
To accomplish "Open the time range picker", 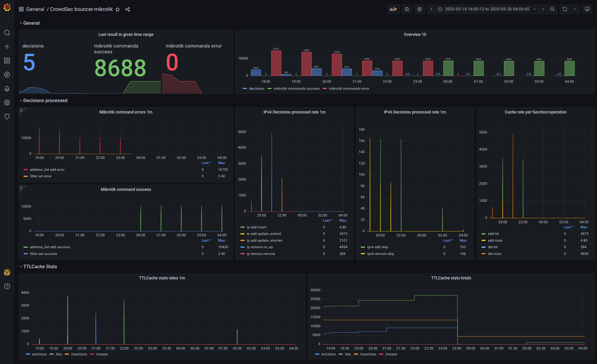I will (487, 9).
